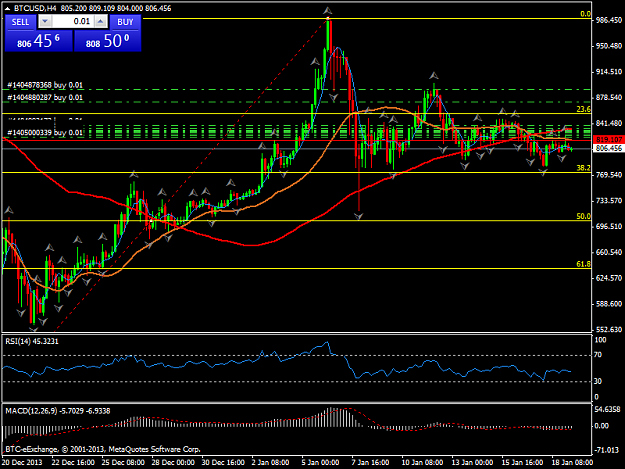Click the Fibonacci 0.0 level label
This screenshot has width=625, height=469.
coord(585,14)
